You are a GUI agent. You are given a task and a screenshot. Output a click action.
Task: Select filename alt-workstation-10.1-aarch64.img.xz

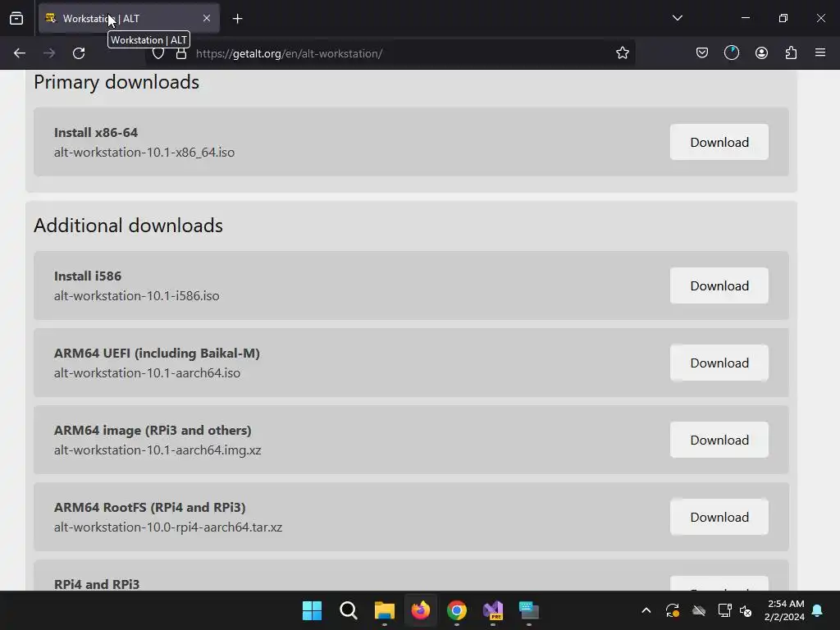[x=157, y=450]
